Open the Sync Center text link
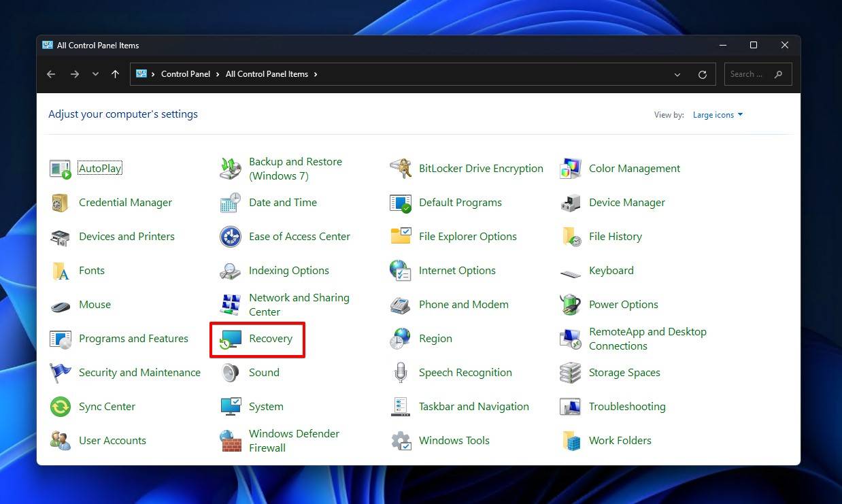Screen dimensions: 842x504 (x=107, y=407)
